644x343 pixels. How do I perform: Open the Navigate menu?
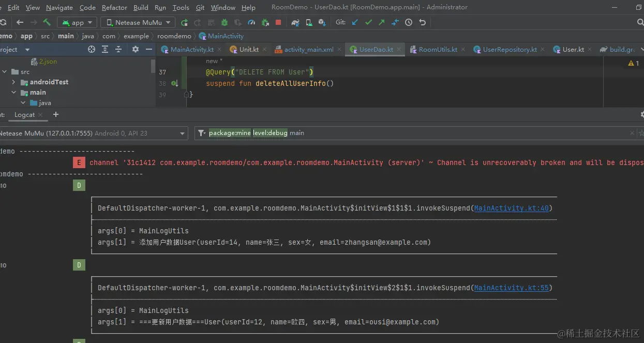click(x=59, y=7)
